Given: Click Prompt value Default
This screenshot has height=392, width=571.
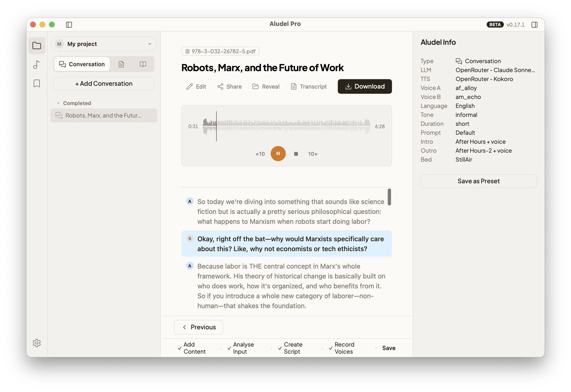Looking at the screenshot, I should [x=465, y=133].
